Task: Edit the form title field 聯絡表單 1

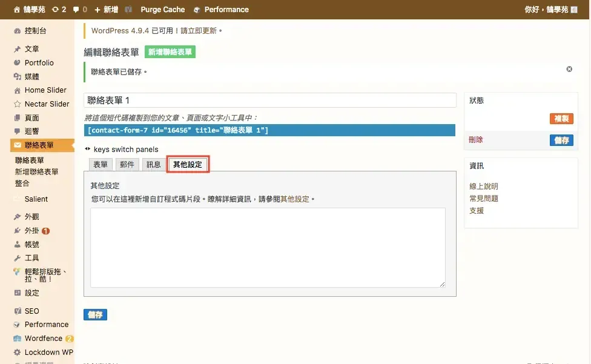Action: [270, 100]
